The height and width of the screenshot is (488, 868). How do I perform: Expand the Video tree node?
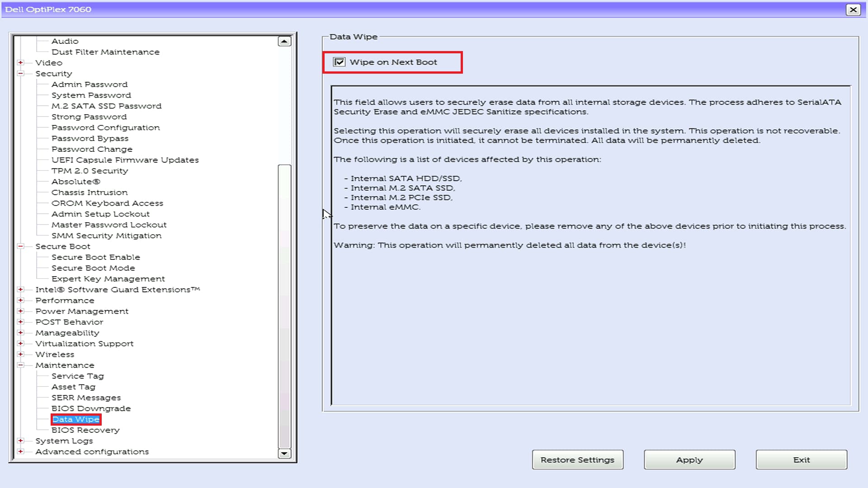20,62
